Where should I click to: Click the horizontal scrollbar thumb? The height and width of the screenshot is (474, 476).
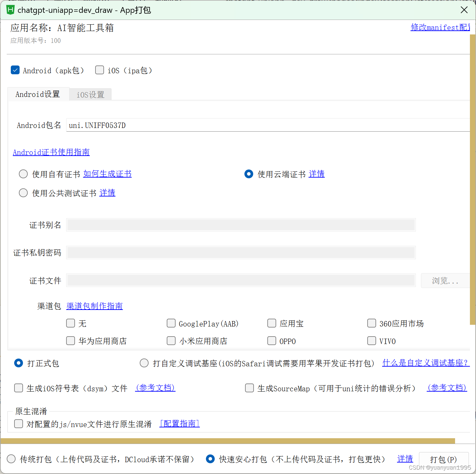[228, 441]
